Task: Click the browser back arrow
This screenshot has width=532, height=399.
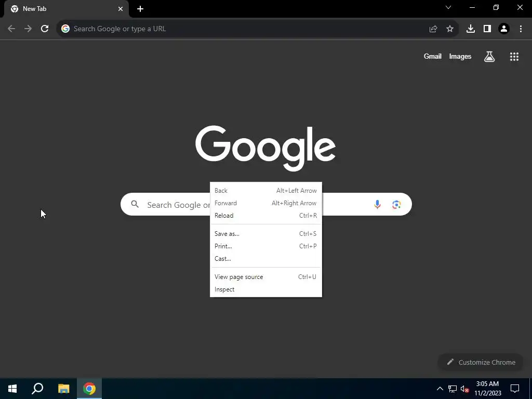Action: pos(11,29)
